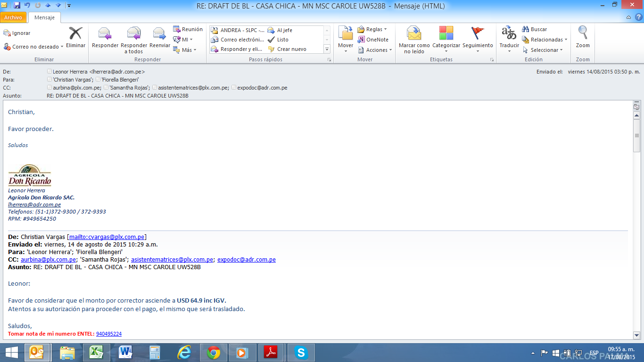Click the message vertical scrollbar down arrow
644x362 pixels.
point(636,335)
